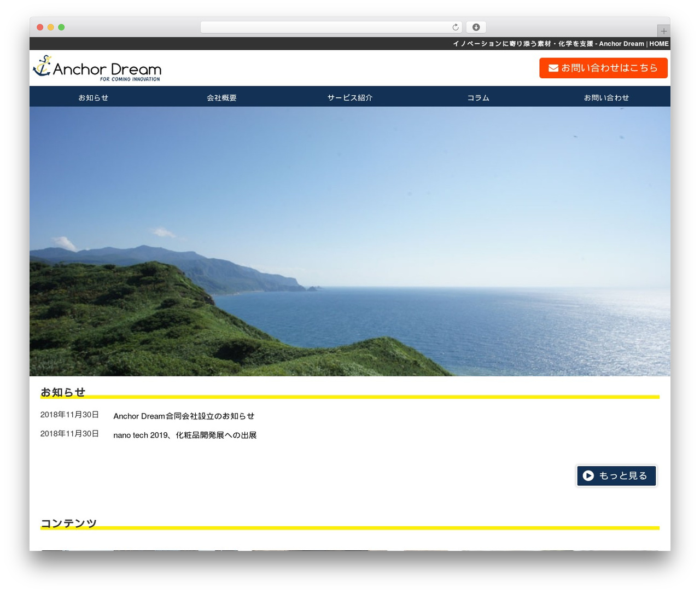Click the download arrow icon in toolbar
This screenshot has width=700, height=593.
click(476, 27)
